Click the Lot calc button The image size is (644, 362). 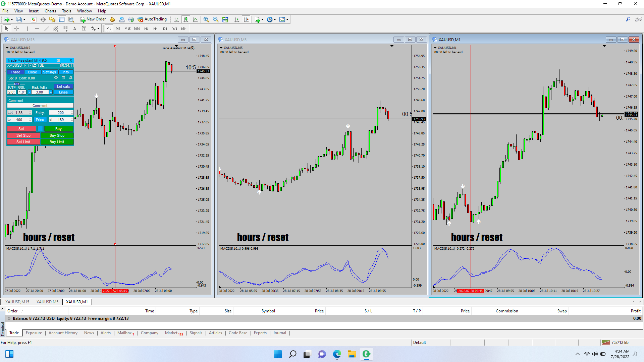tap(63, 86)
